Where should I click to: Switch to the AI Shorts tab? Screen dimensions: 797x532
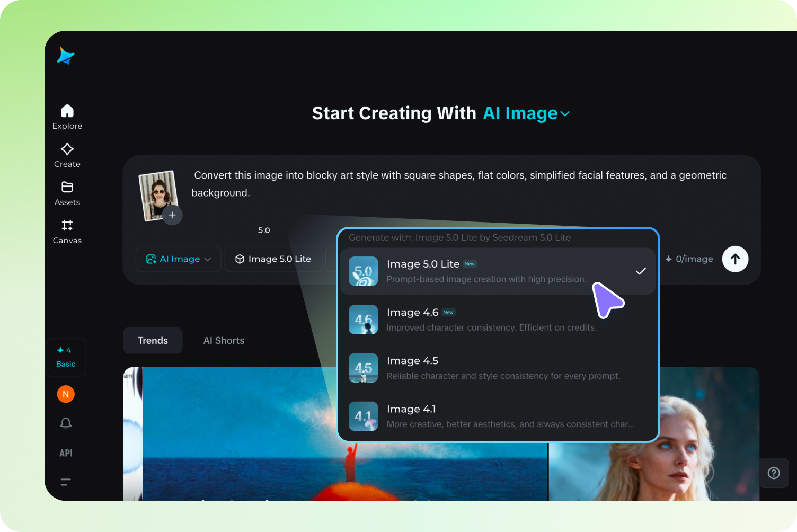coord(224,340)
